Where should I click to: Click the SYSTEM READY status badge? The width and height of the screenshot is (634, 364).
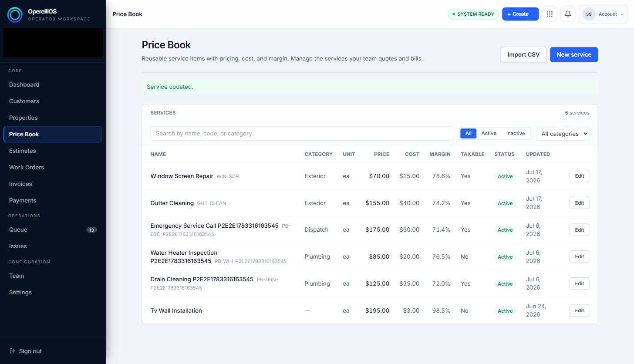click(x=473, y=14)
